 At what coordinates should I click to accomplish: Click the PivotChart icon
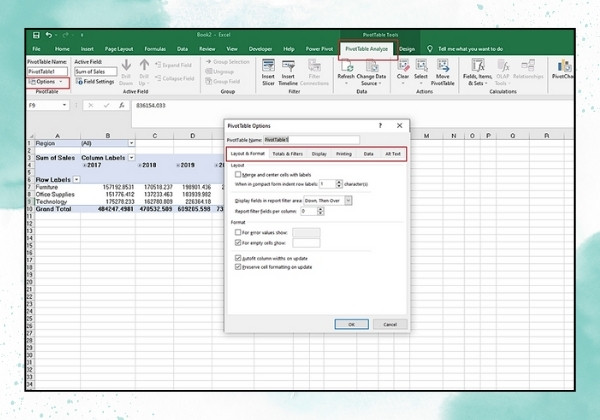(x=564, y=66)
